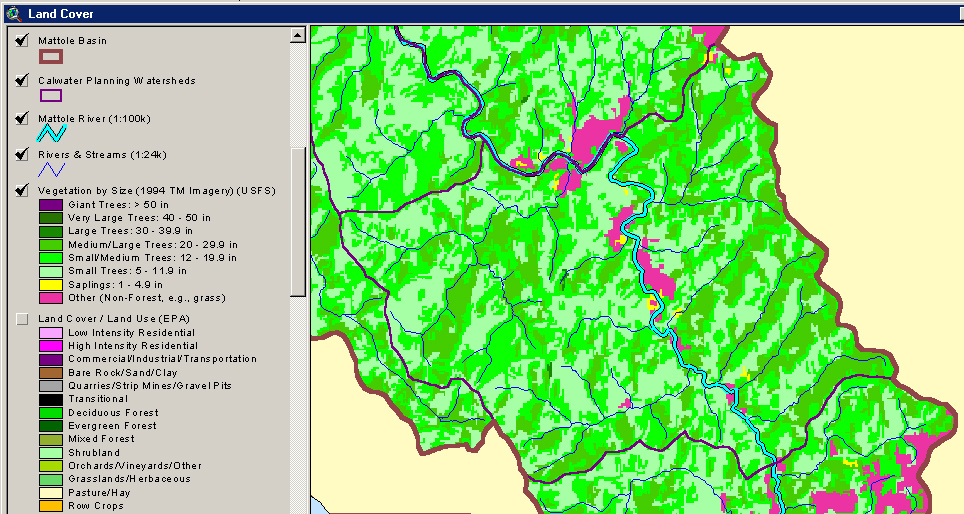Screen dimensions: 964x514
Task: Click the 'Saplings: 1 - 4.9 in' label
Action: [115, 285]
